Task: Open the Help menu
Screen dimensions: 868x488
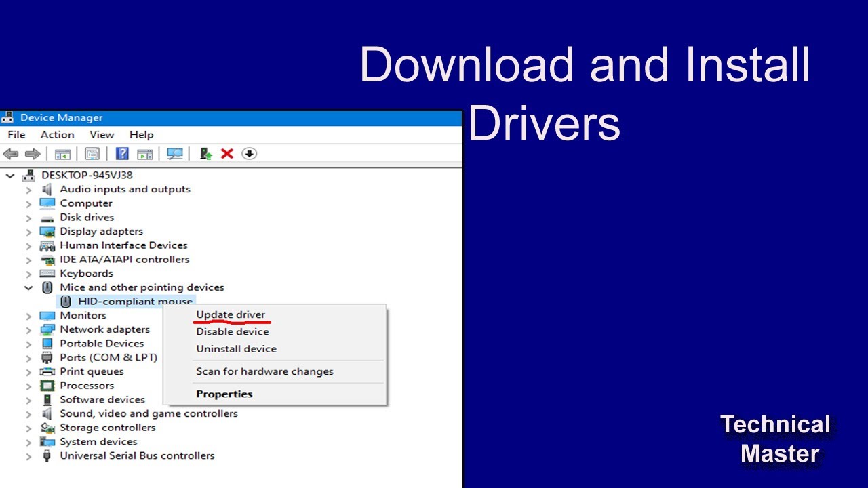Action: click(x=142, y=135)
